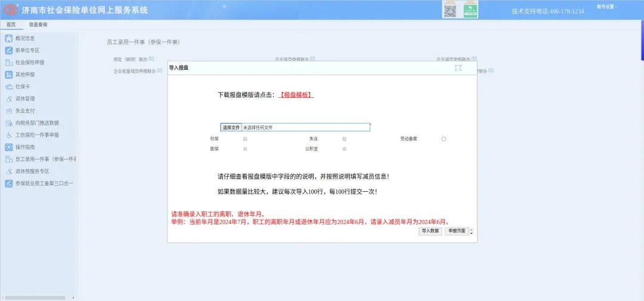Click the 其他申报 grid icon
The width and height of the screenshot is (644, 301).
(x=9, y=75)
